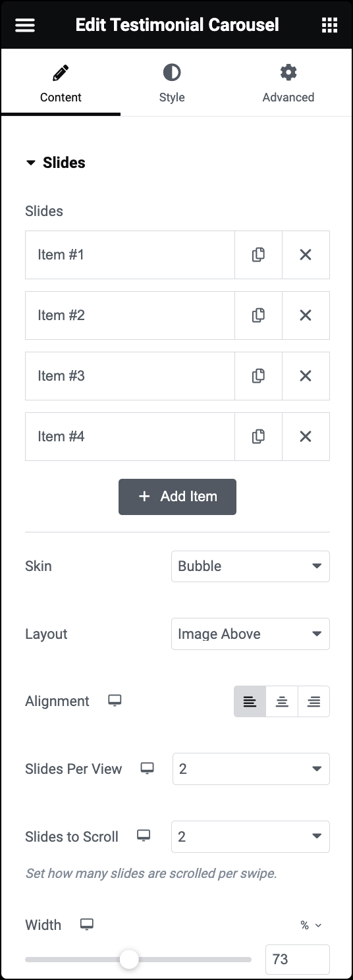Click the Width value field showing 73
The height and width of the screenshot is (980, 353).
(x=298, y=960)
